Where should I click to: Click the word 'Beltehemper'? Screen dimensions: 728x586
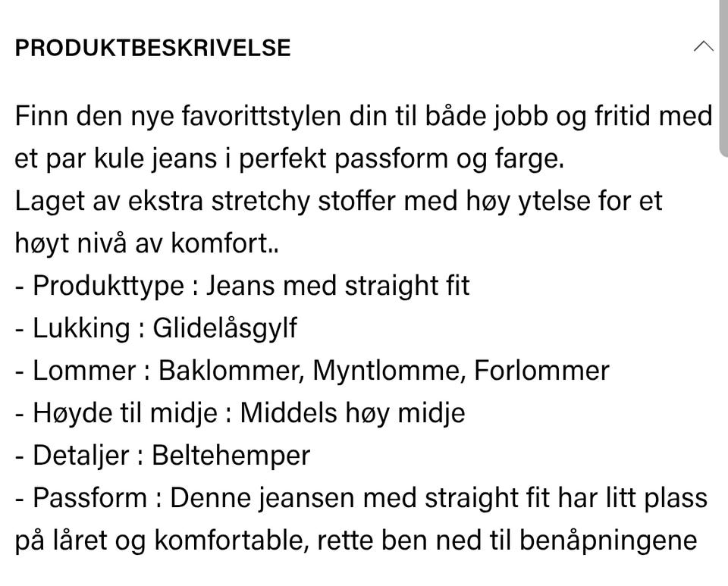click(x=231, y=456)
